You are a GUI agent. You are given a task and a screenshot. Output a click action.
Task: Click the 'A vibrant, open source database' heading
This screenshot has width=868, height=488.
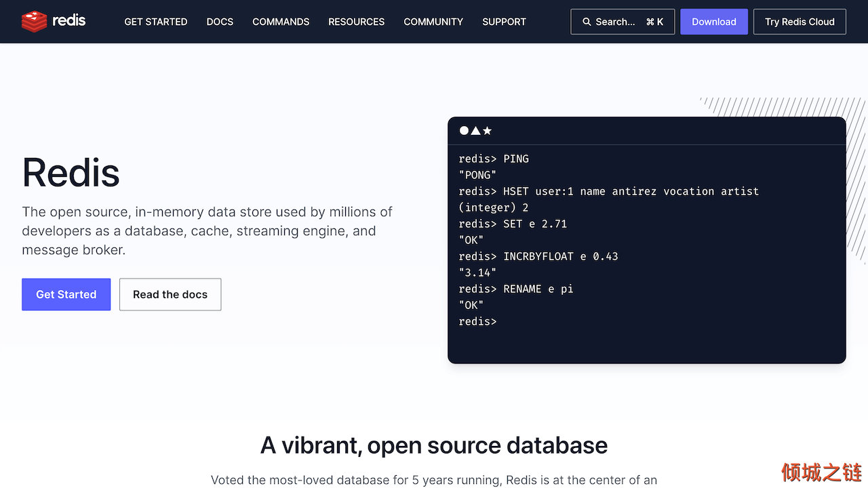(434, 445)
